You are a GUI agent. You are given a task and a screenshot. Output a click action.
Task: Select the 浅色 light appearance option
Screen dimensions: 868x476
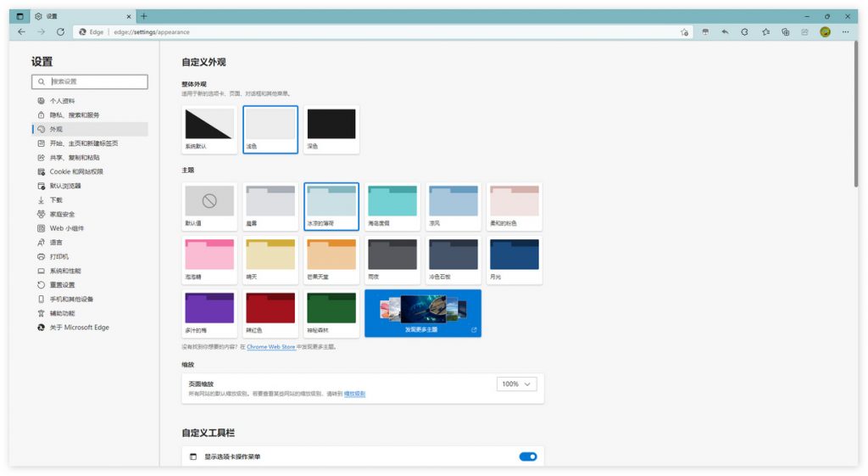(x=270, y=130)
